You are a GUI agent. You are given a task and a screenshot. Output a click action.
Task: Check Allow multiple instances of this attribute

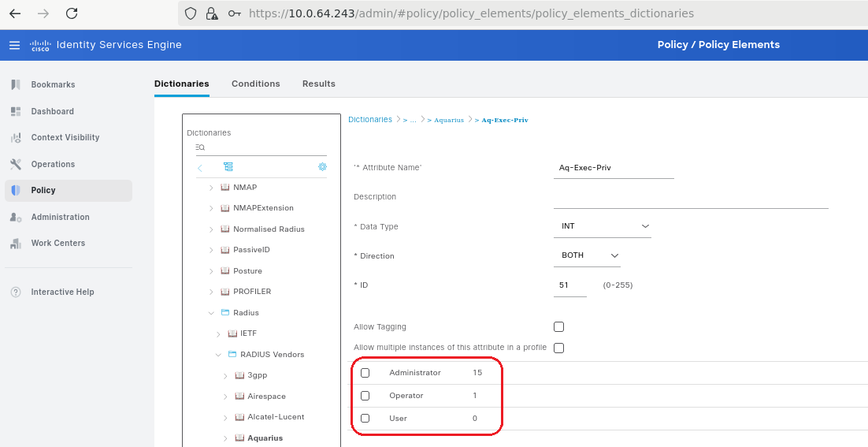[x=558, y=348]
